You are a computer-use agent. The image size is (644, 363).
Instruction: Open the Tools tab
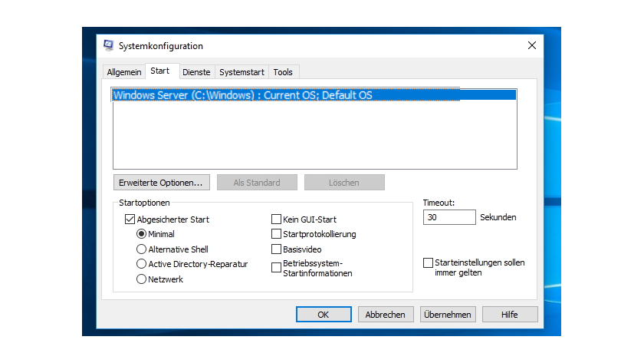click(283, 72)
